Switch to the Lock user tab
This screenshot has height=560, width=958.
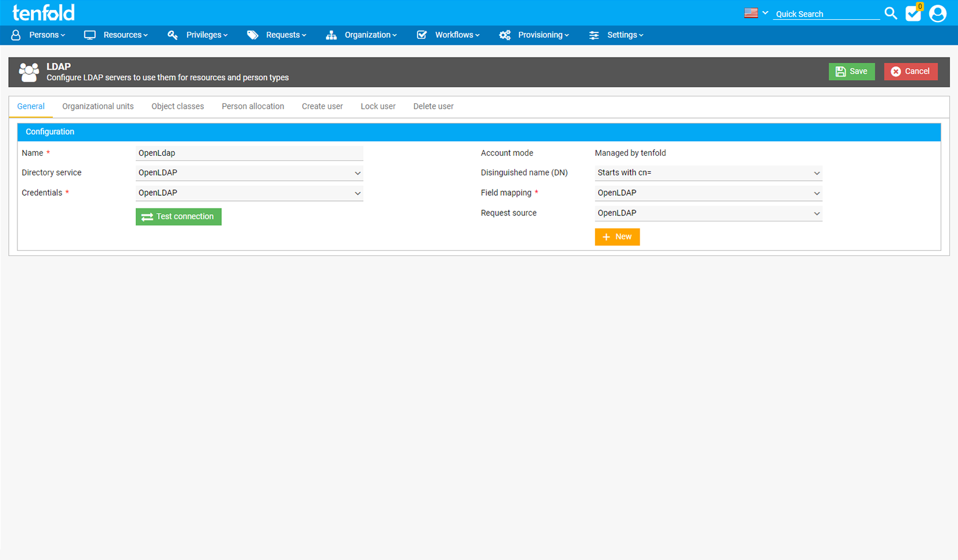click(378, 106)
